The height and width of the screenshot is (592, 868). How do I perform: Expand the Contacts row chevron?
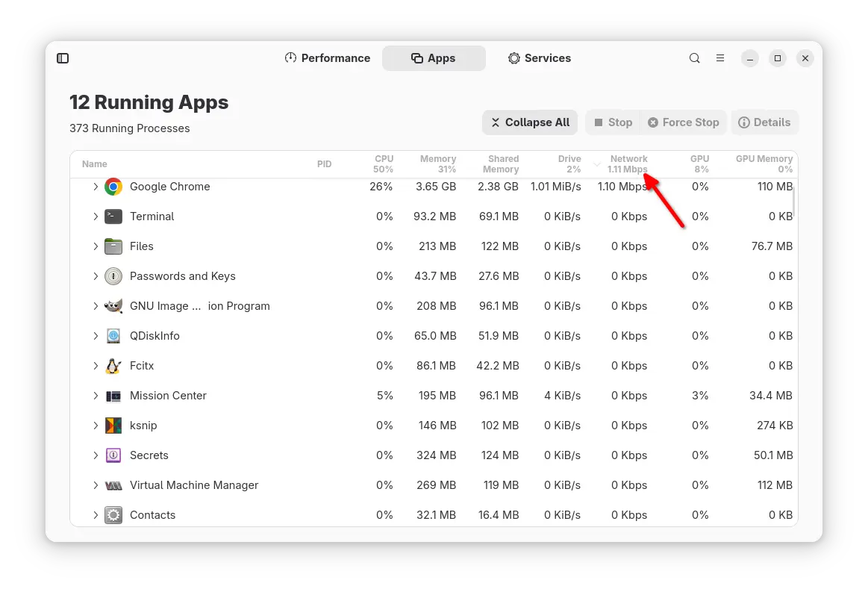coord(96,516)
